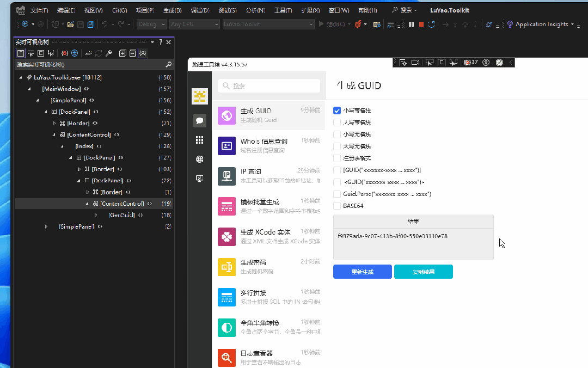Select the IP 查询 tool list item

pos(269,176)
